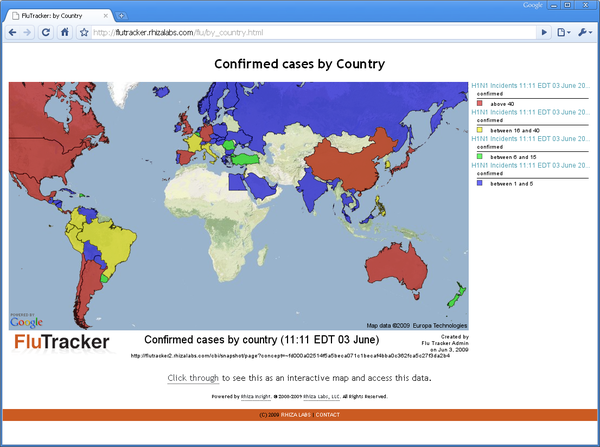Image resolution: width=600 pixels, height=447 pixels.
Task: Open the Rhiza Labs, LLC link
Action: 321,396
